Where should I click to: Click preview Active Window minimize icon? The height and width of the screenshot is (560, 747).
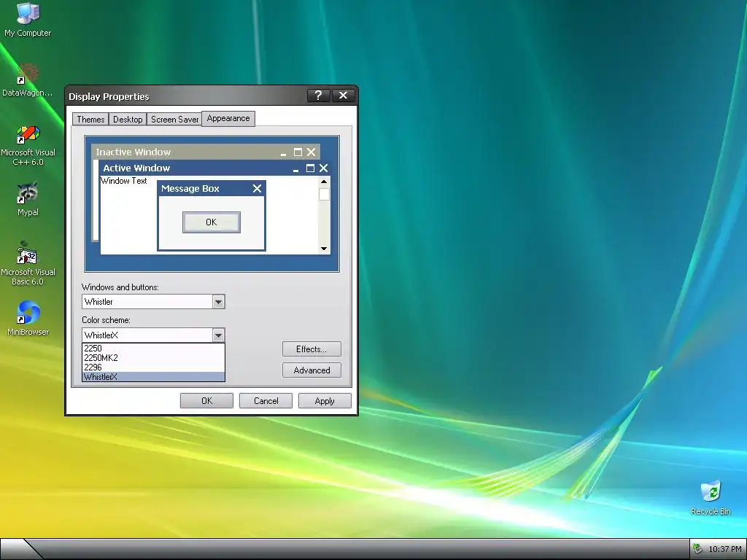296,169
